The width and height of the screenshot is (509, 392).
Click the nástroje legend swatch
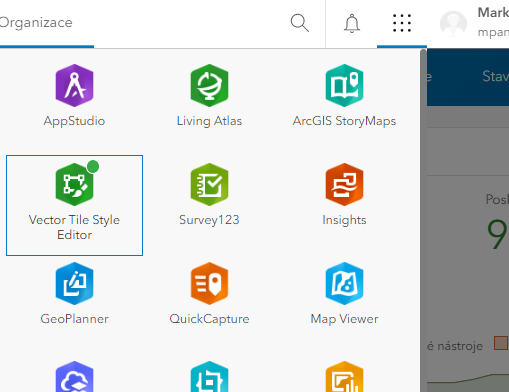(x=501, y=343)
